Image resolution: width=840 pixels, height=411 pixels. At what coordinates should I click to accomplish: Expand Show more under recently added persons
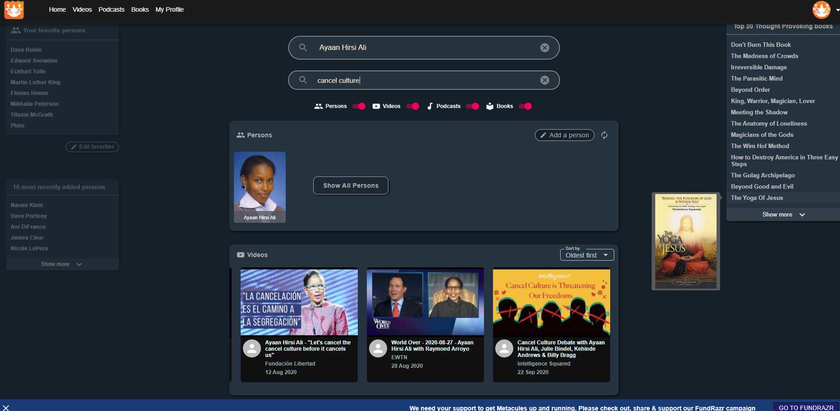click(x=62, y=264)
